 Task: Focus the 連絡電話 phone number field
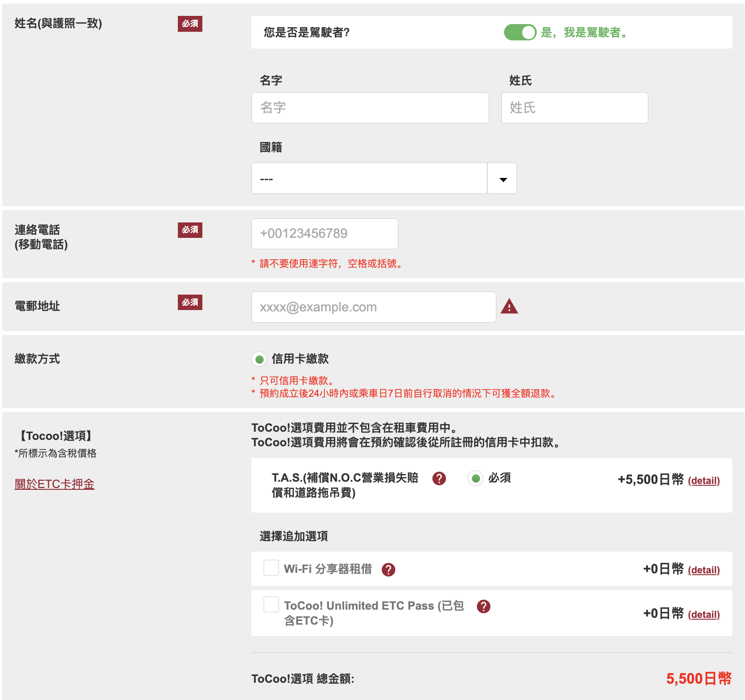pyautogui.click(x=324, y=234)
